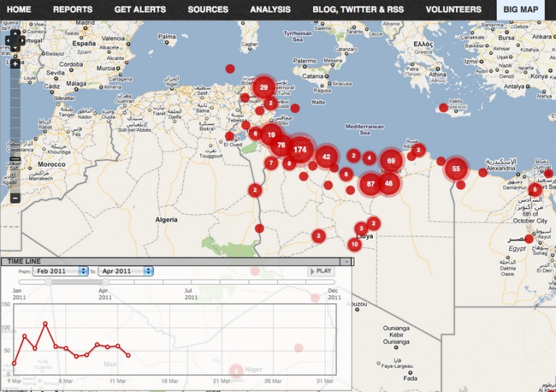Screen dimensions: 556x392
Task: Click the left handle of timeline range slider
Action: coord(48,282)
